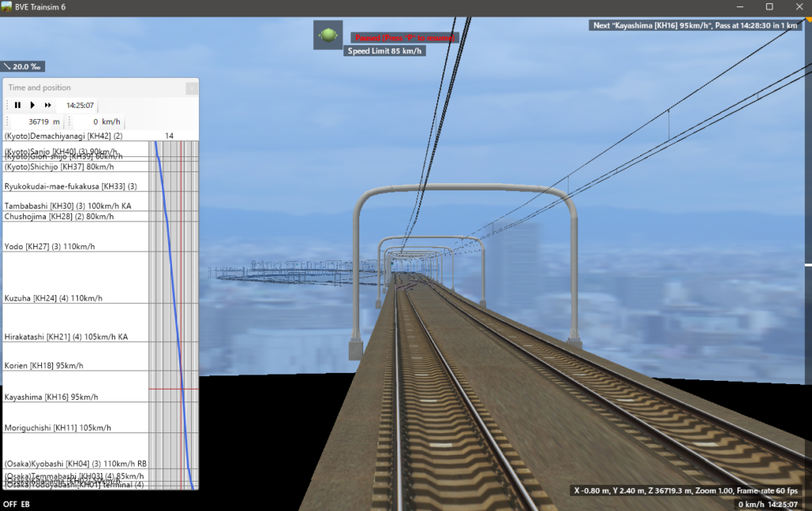Choose Moriguchishi [KH11] on the diagram
Viewport: 812px width, 511px height.
point(57,428)
